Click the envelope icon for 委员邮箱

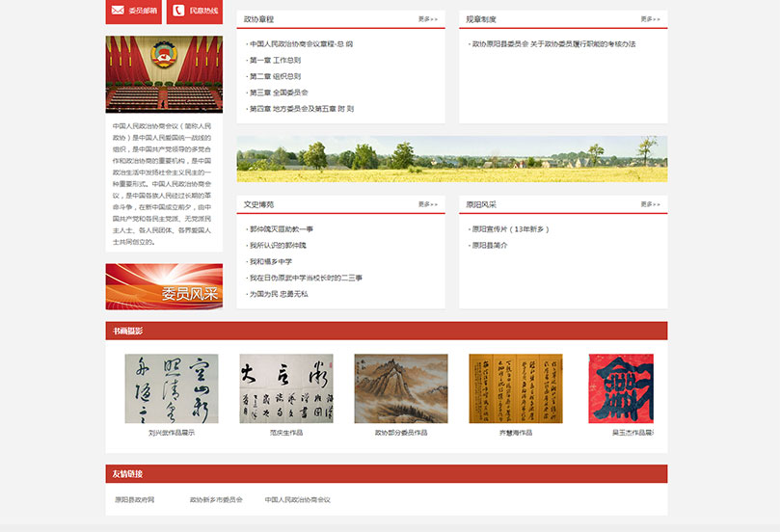[x=118, y=11]
